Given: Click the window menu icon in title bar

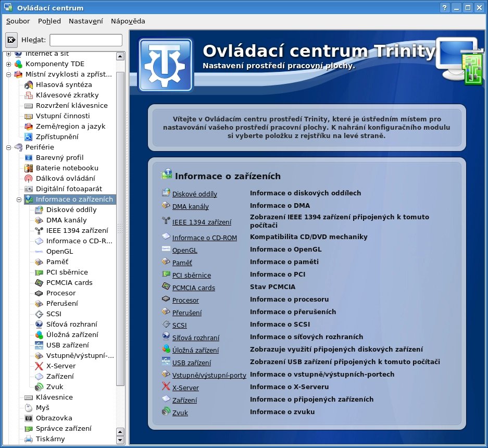Looking at the screenshot, I should [8, 7].
